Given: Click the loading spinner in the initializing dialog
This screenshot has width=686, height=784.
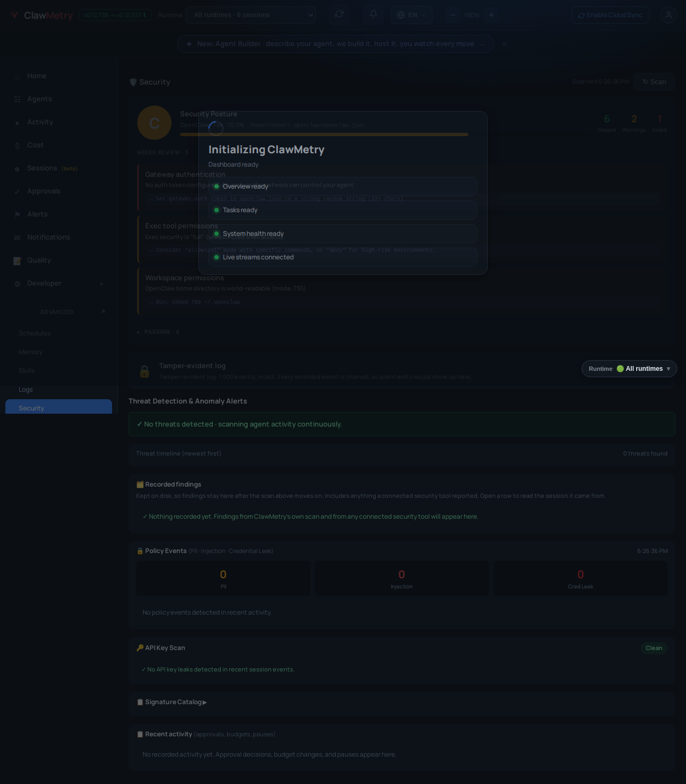Looking at the screenshot, I should click(216, 129).
